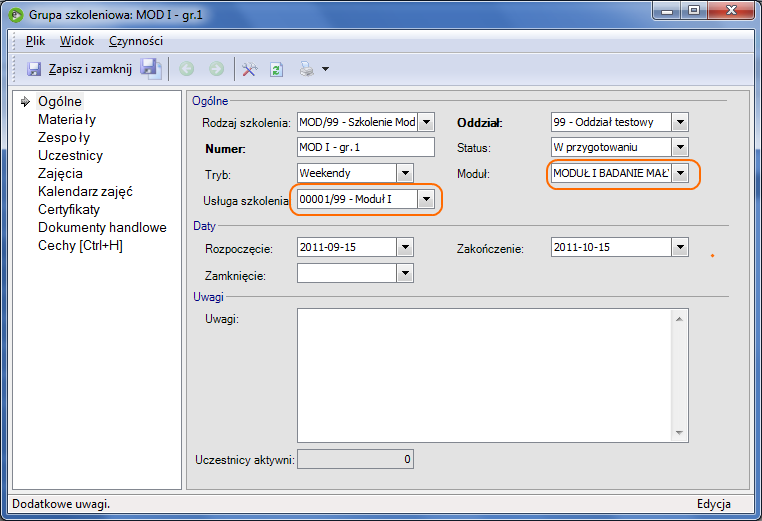Click the empty Zamknięcie date field
Viewport: 762px width, 521px height.
tap(347, 273)
